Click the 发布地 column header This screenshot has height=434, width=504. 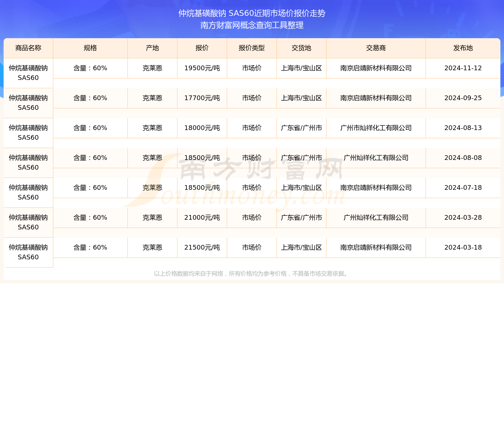click(463, 48)
